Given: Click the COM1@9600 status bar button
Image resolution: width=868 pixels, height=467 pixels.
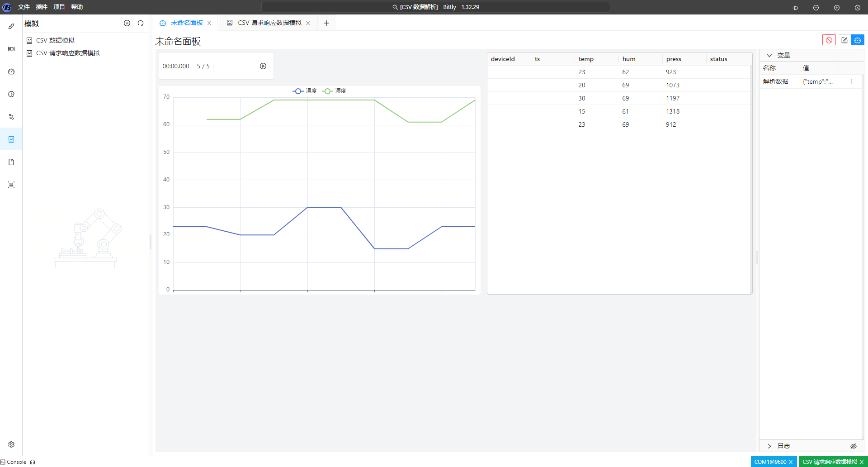Looking at the screenshot, I should click(770, 462).
